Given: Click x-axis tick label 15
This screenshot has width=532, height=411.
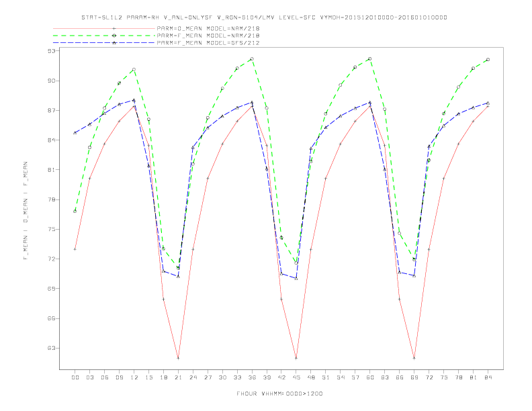Looking at the screenshot, I should point(148,377).
